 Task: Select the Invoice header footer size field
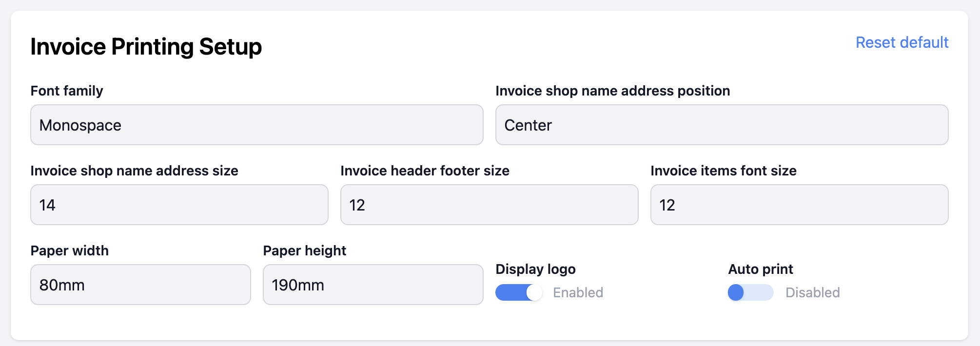[x=489, y=205]
